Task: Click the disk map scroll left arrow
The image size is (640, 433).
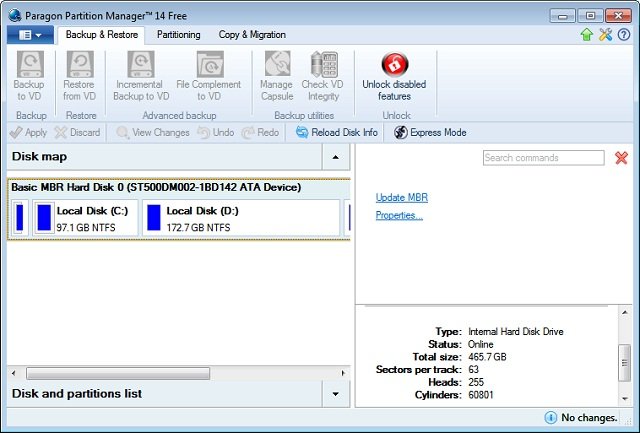Action: 14,373
